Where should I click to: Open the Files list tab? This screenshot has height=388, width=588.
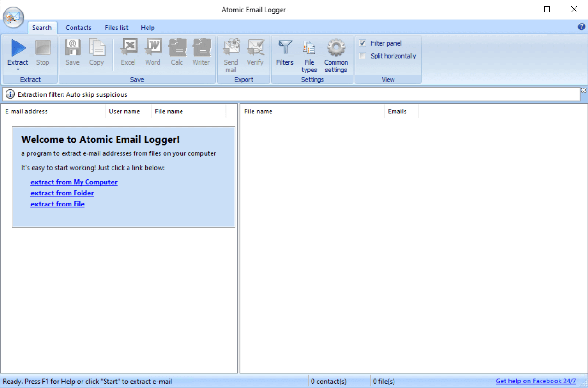pyautogui.click(x=117, y=28)
